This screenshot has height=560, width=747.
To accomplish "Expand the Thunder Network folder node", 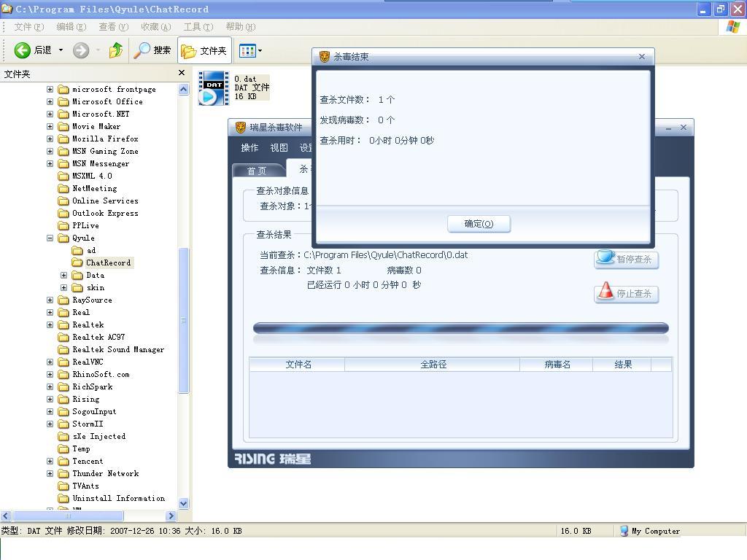I will point(50,473).
